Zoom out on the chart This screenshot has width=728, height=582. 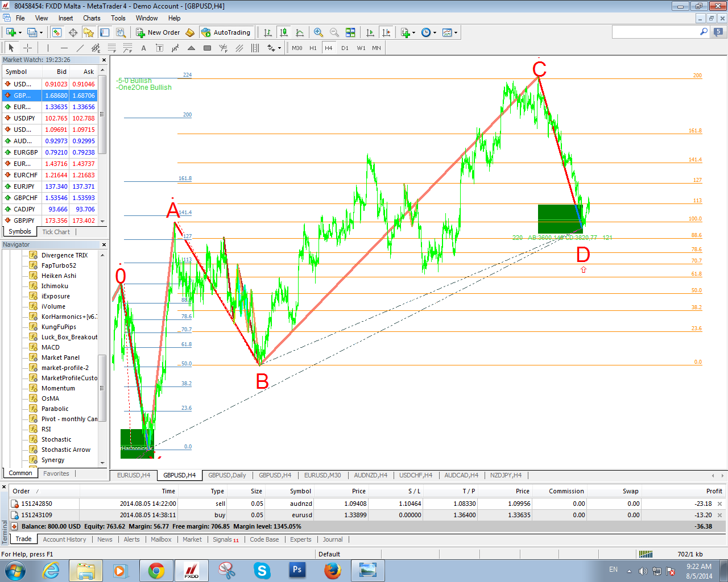click(x=334, y=32)
